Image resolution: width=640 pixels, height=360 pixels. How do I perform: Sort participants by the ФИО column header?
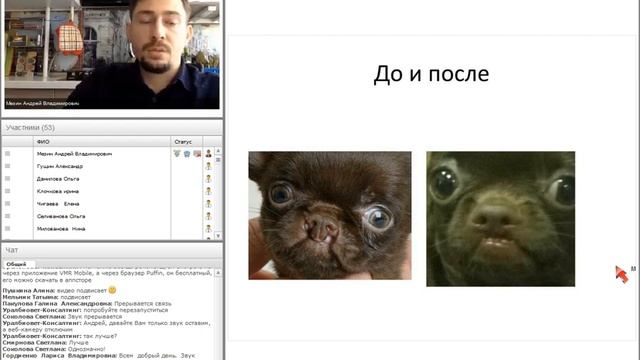(102, 142)
